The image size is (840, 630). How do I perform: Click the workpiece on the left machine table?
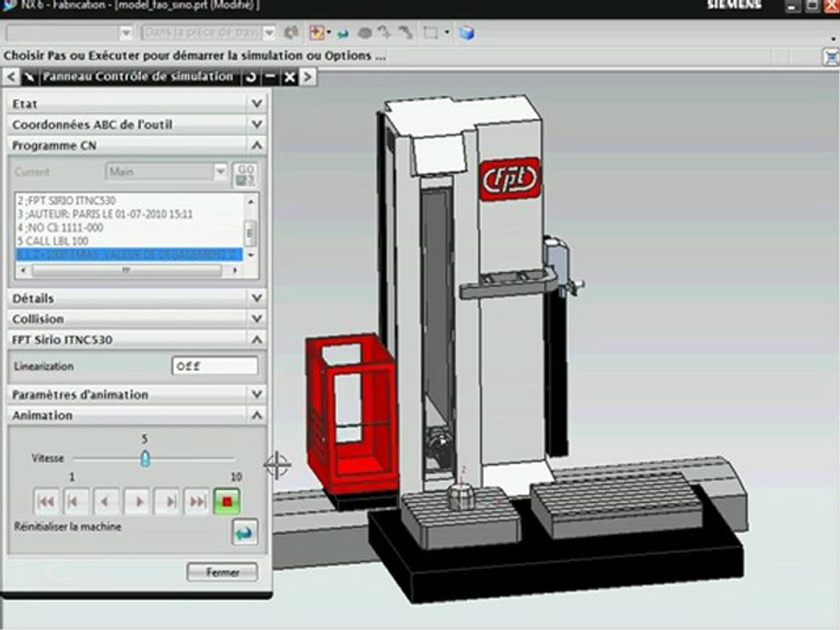[x=461, y=496]
